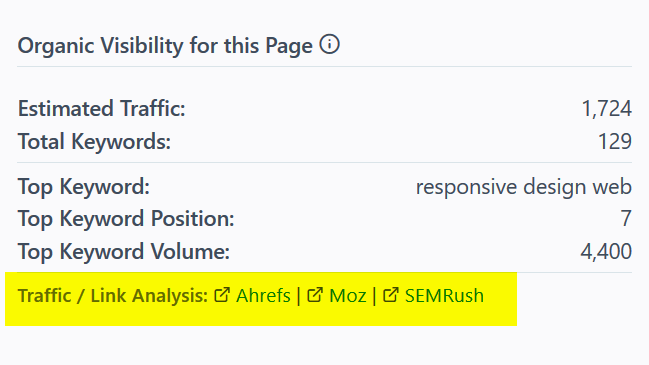Image resolution: width=649 pixels, height=365 pixels.
Task: Click the 1,724 estimated traffic value
Action: [x=606, y=109]
